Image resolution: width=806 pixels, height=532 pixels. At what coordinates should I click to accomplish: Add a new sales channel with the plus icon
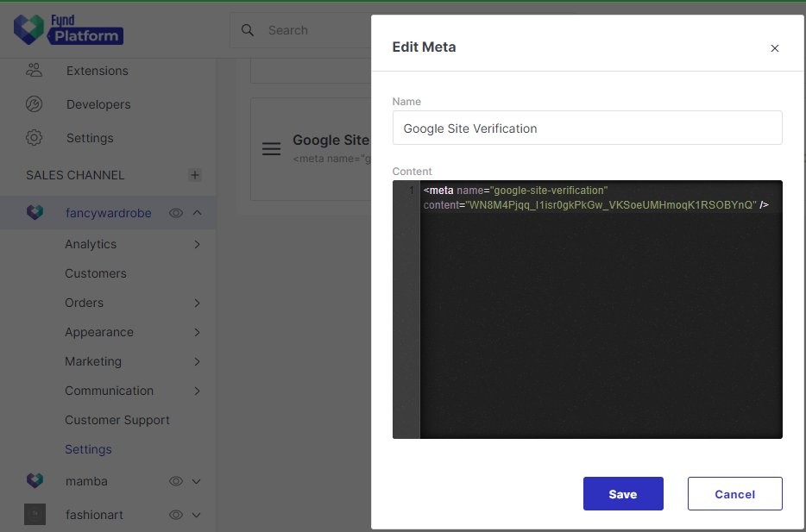coord(194,175)
